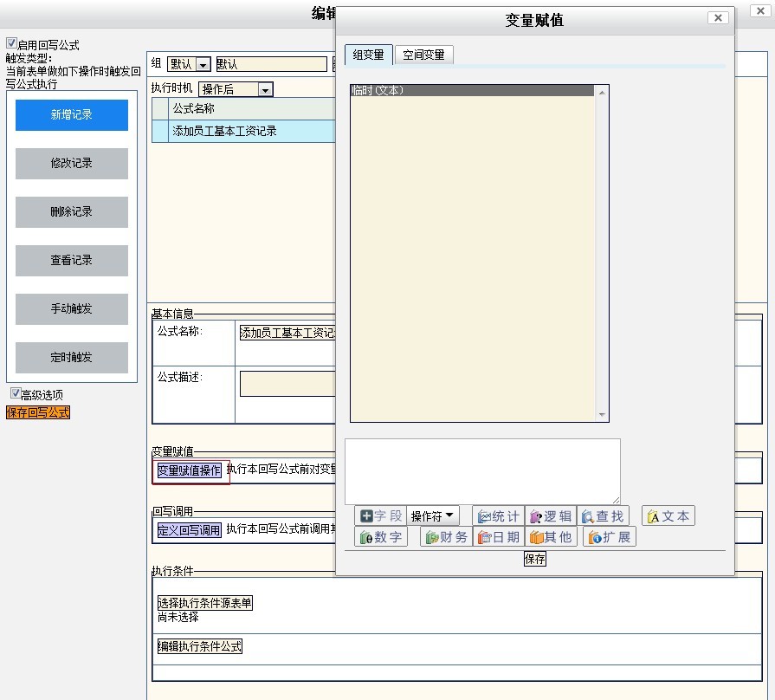Screen dimensions: 775x700
Task: Click the 保存回写公式 button
Action: (x=38, y=412)
